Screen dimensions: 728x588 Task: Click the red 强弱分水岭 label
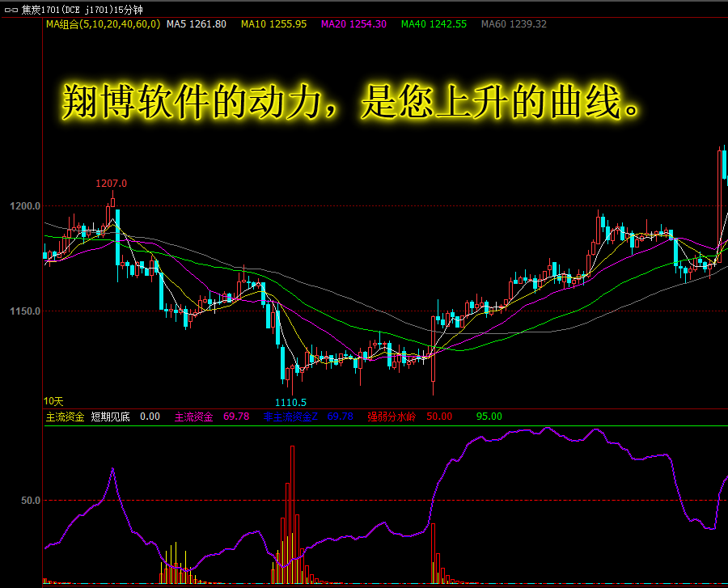[x=392, y=417]
